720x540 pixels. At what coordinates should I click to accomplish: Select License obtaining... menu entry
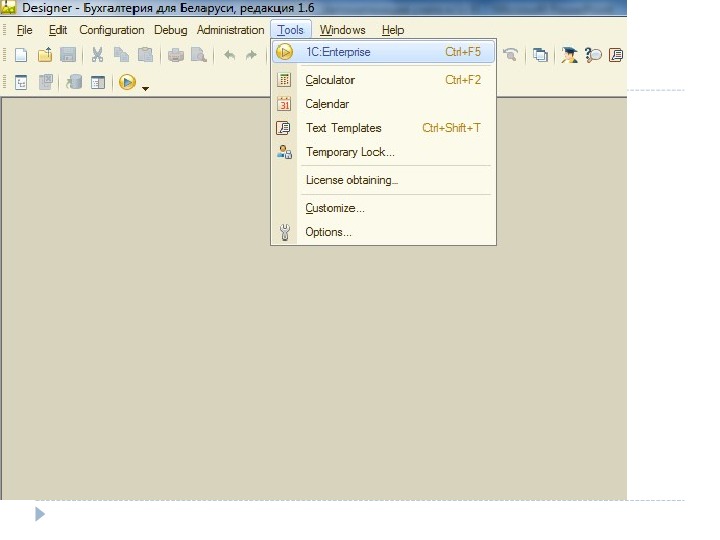[383, 180]
